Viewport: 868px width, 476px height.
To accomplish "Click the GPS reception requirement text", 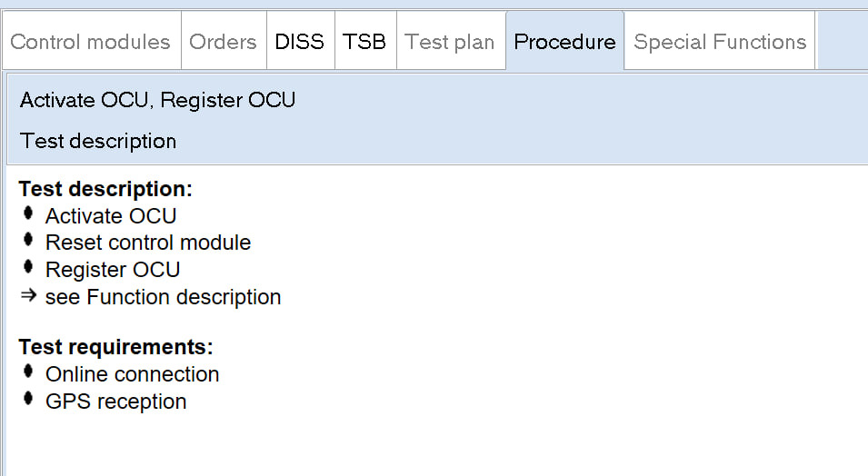I will point(116,402).
